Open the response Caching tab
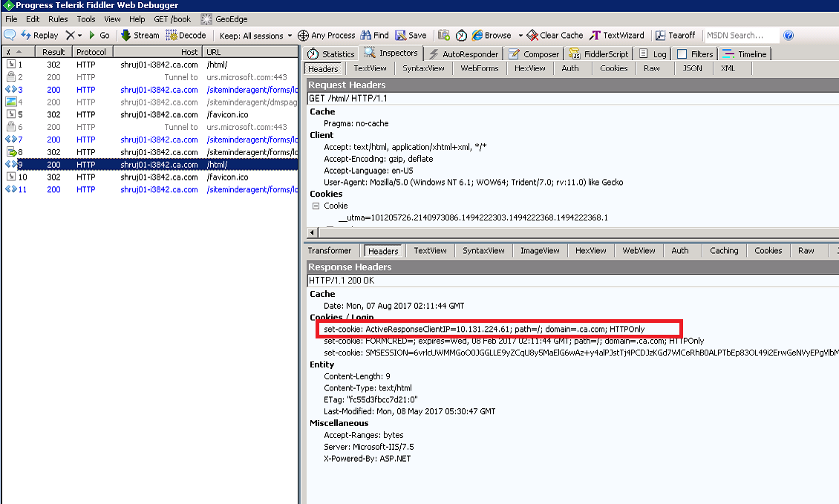 point(723,250)
